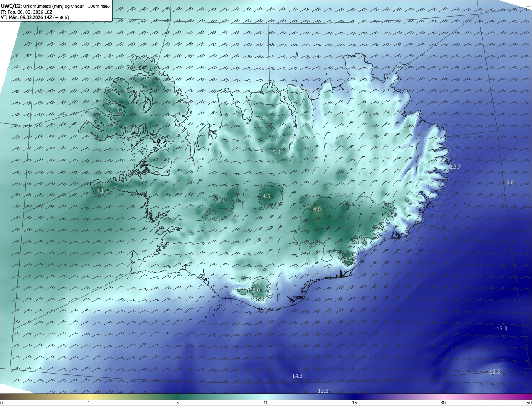Click the "30" label on the color scale
The height and width of the screenshot is (406, 532).
coord(443,403)
